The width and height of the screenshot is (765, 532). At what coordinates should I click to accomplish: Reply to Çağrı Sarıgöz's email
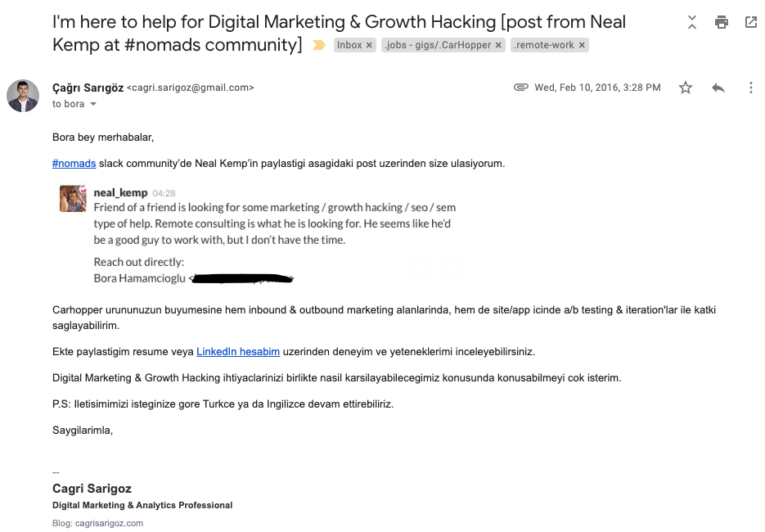pyautogui.click(x=718, y=88)
